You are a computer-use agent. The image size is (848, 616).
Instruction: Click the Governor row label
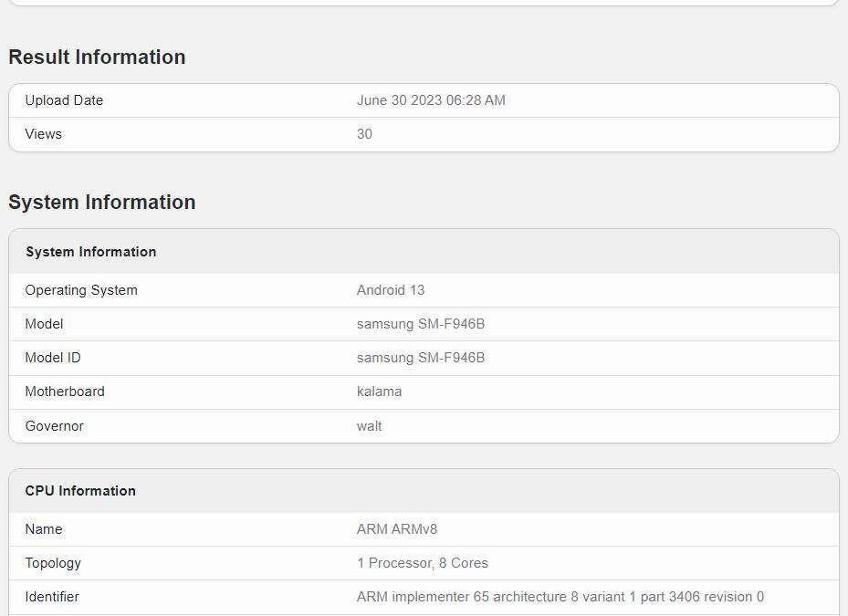tap(54, 426)
